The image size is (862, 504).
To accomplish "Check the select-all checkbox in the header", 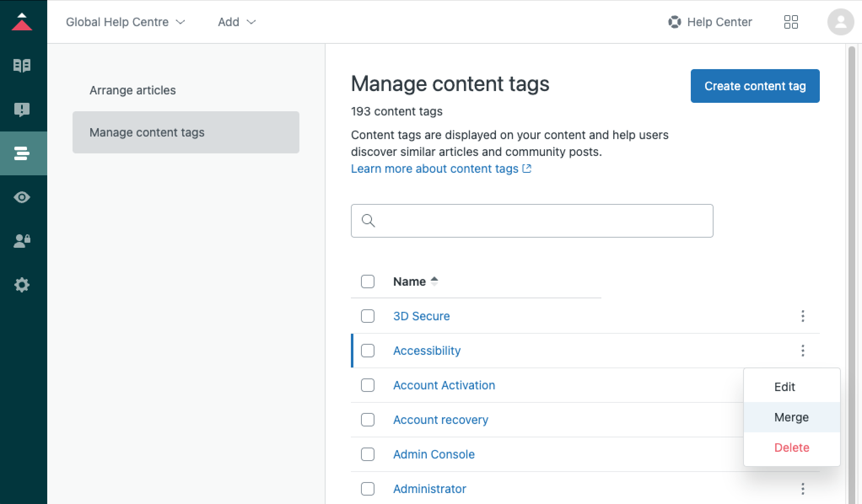I will pos(367,281).
